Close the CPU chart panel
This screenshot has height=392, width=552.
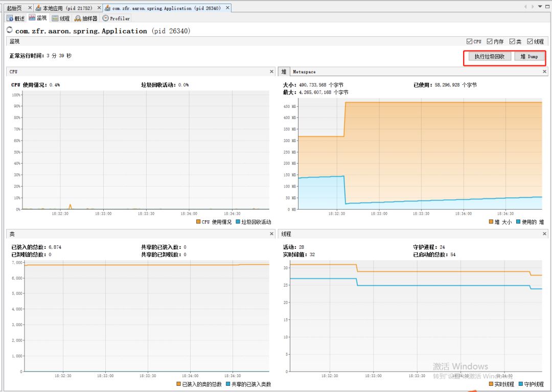coord(271,72)
